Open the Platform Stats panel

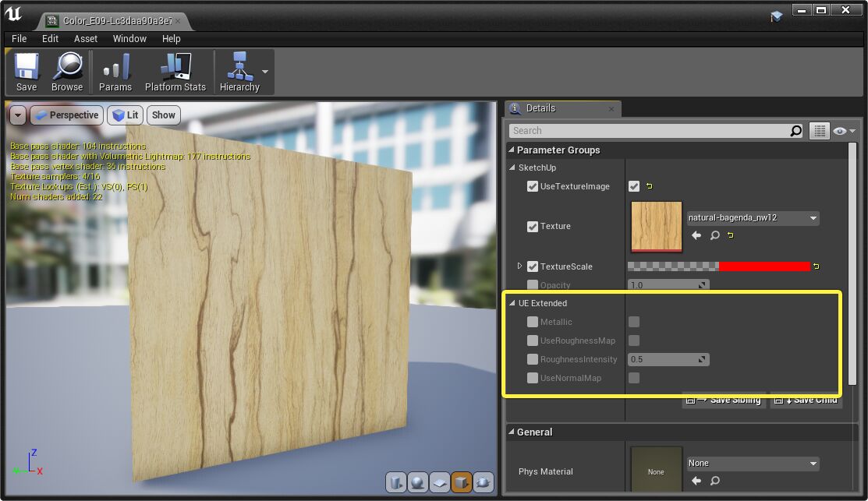pos(175,72)
